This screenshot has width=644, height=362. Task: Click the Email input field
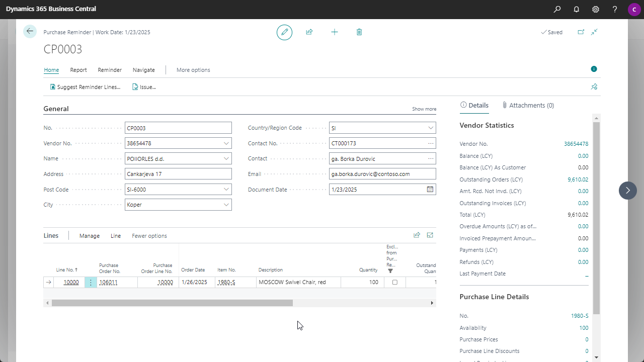382,174
